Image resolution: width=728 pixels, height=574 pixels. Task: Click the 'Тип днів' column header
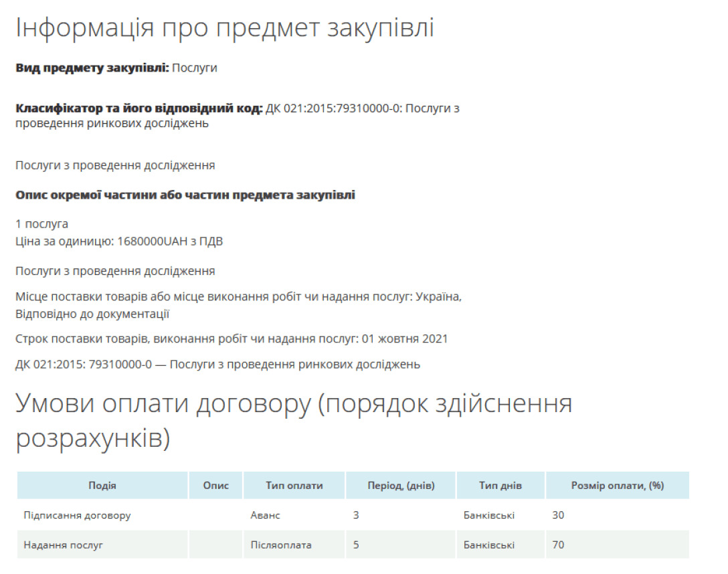click(x=500, y=486)
